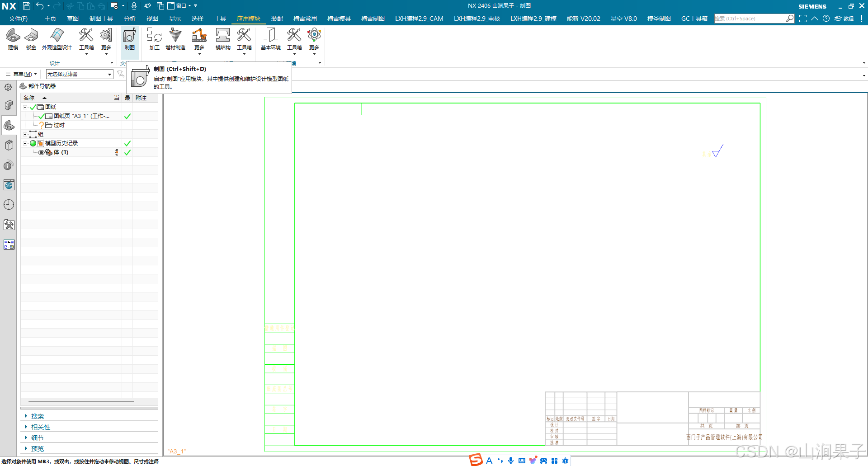Click the "A3_1" sheet label in the drawing area

click(177, 451)
